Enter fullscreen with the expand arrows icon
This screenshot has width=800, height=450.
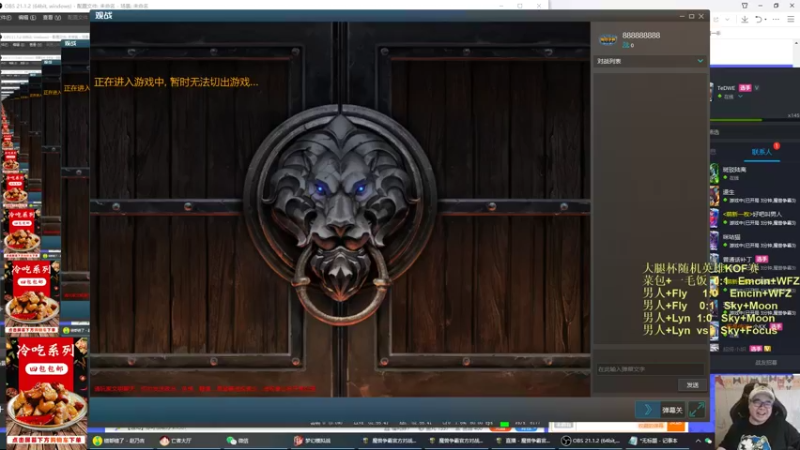click(x=696, y=410)
